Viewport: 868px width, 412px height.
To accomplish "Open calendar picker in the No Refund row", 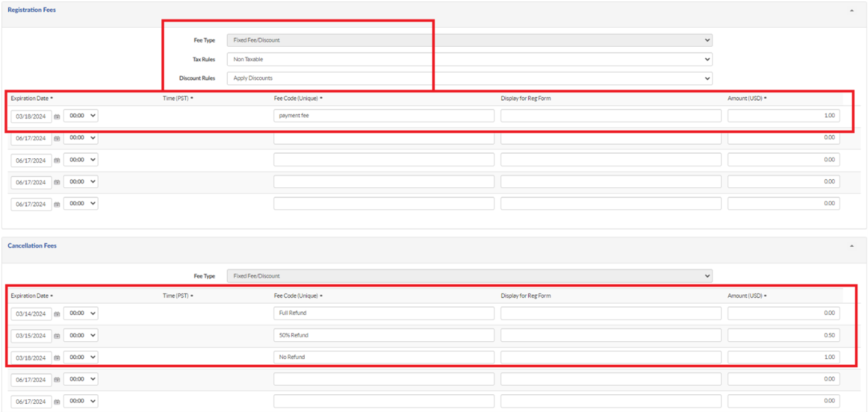I will pyautogui.click(x=57, y=358).
